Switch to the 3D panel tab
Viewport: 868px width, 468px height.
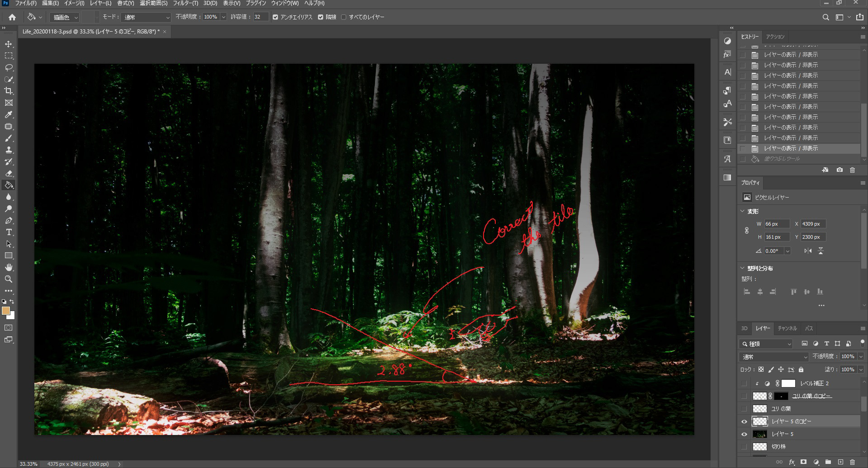(744, 328)
